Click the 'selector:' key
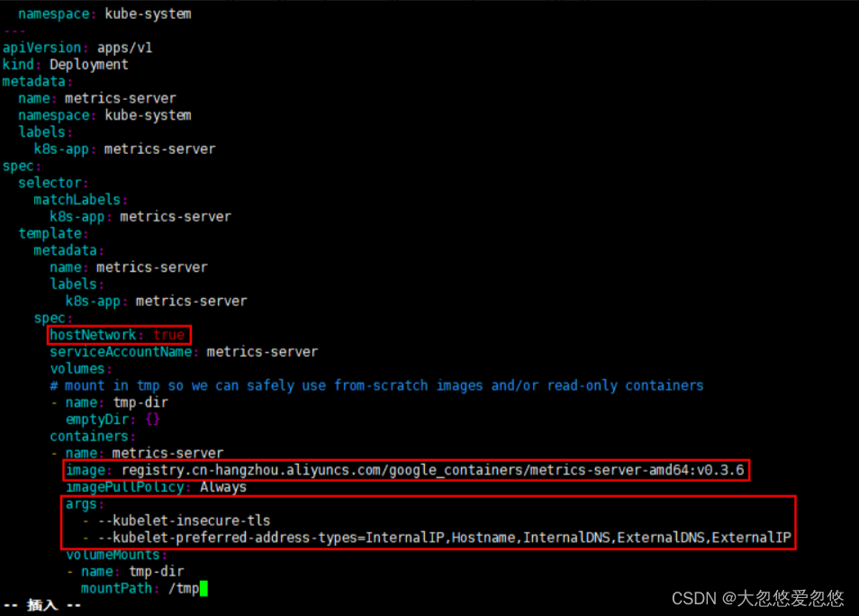This screenshot has width=859, height=616. (x=53, y=183)
